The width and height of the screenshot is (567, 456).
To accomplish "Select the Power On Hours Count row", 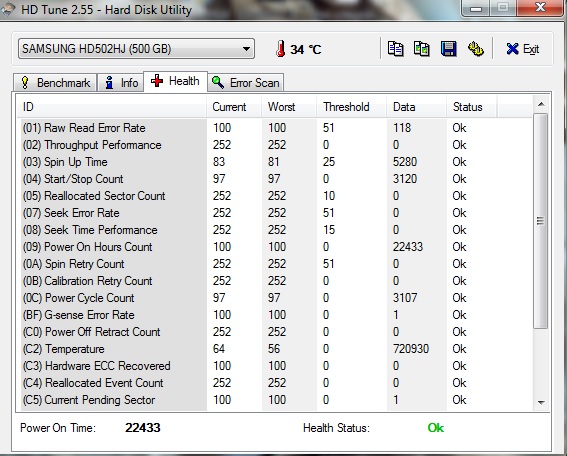I will tap(275, 247).
